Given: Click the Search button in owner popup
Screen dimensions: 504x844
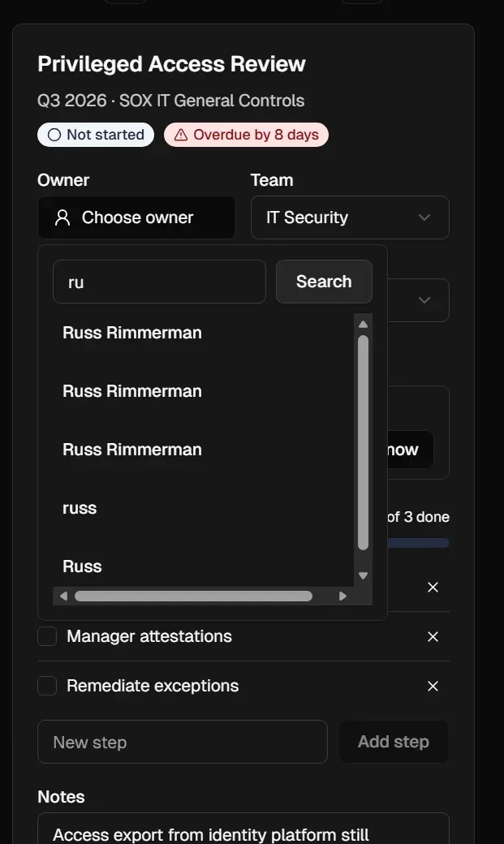Looking at the screenshot, I should [x=324, y=282].
